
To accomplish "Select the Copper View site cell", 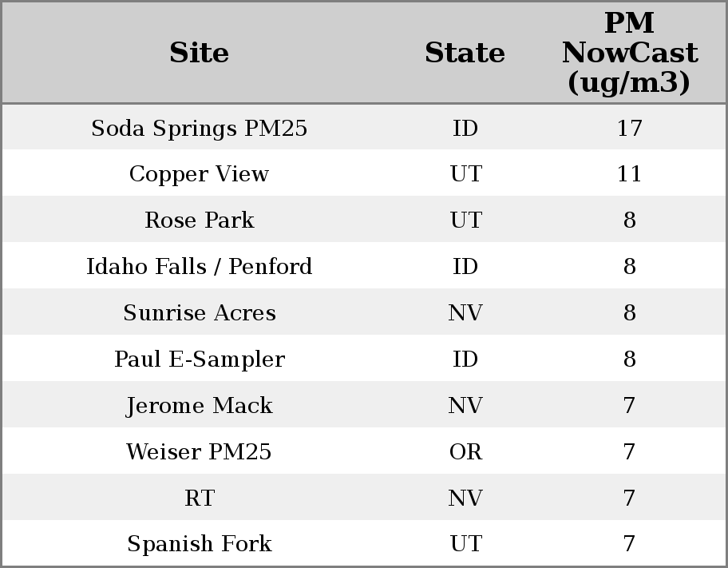I will coord(199,174).
